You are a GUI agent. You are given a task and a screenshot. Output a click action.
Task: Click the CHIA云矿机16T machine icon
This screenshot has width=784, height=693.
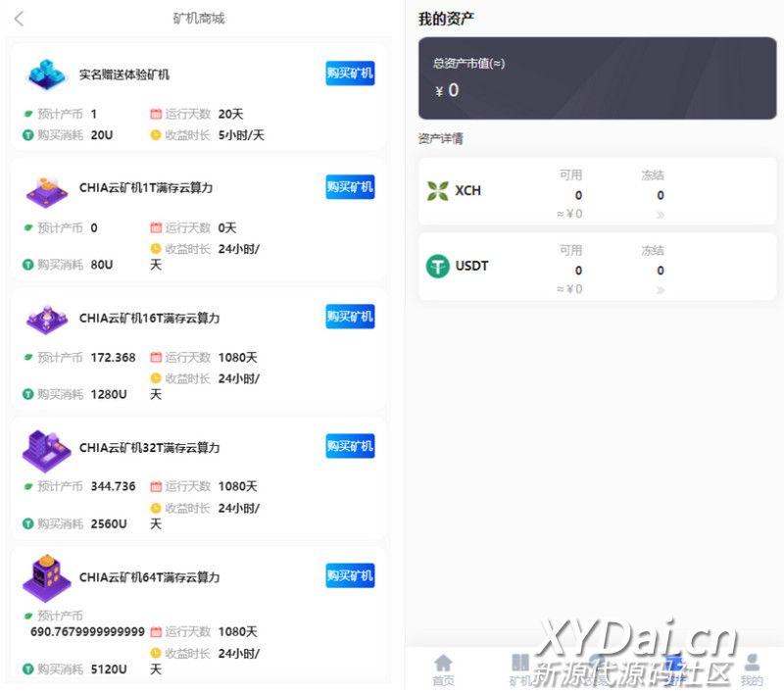click(x=44, y=318)
